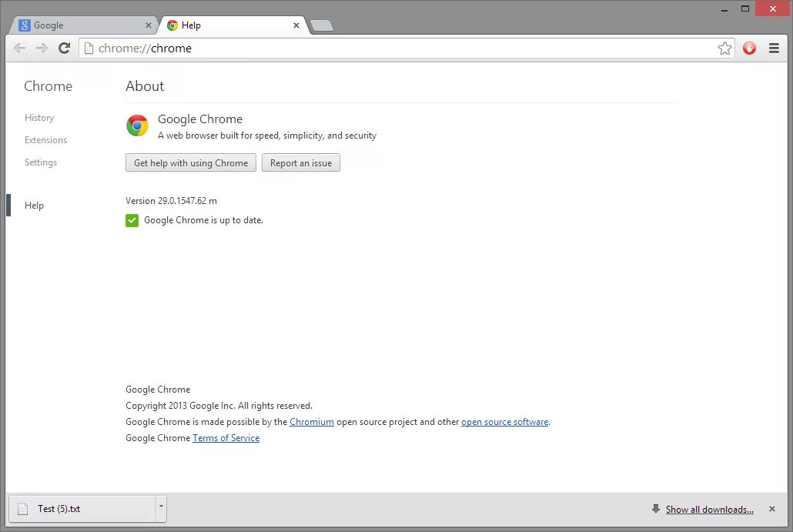The width and height of the screenshot is (793, 532).
Task: Minimize the Chrome window
Action: coord(724,9)
